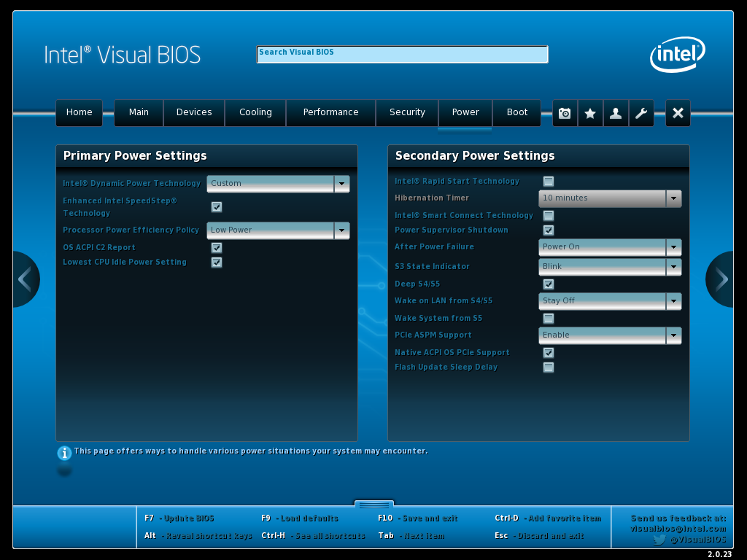Click the visualbios@intel.com feedback address
Image resolution: width=747 pixels, height=560 pixels.
point(678,529)
